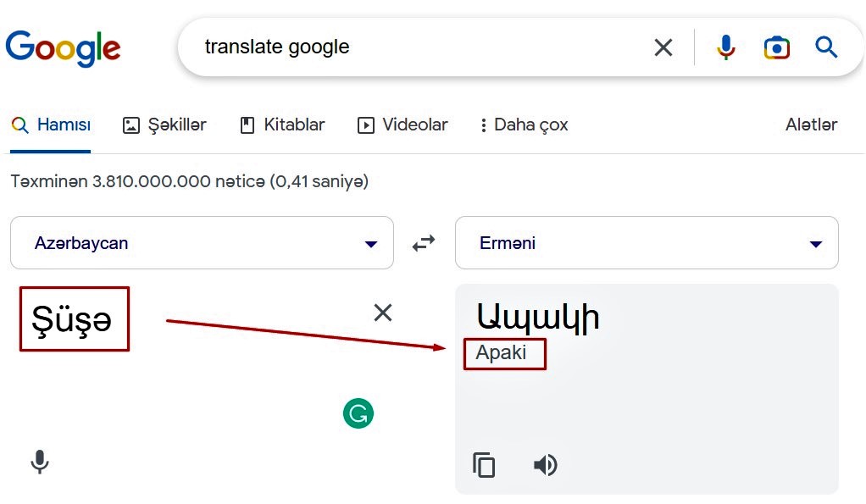Open the Azərbaycan source language dropdown

[x=203, y=243]
